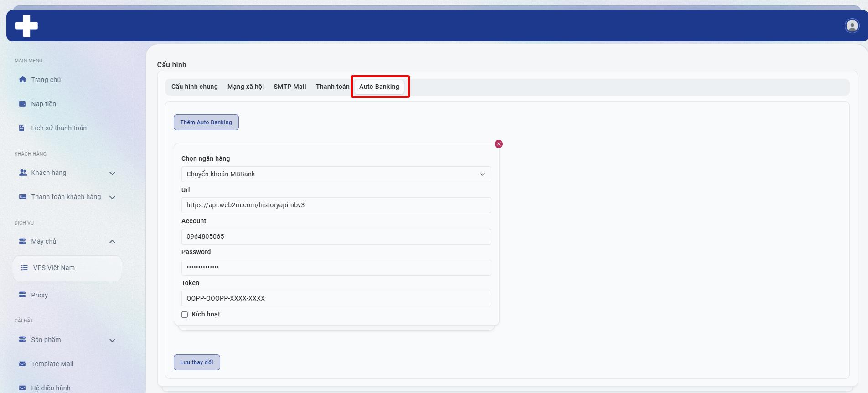
Task: Click the people icon beside Khách hàng
Action: click(23, 173)
